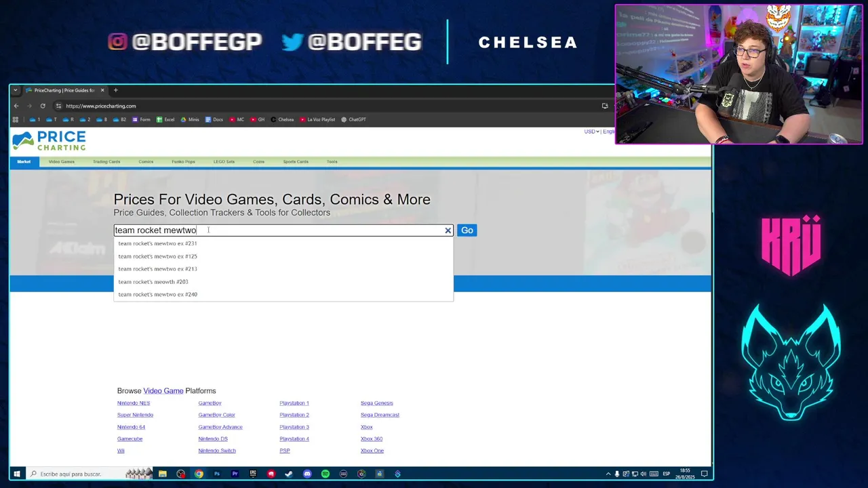The width and height of the screenshot is (868, 488).
Task: Open Epic Games launcher from taskbar
Action: (253, 474)
